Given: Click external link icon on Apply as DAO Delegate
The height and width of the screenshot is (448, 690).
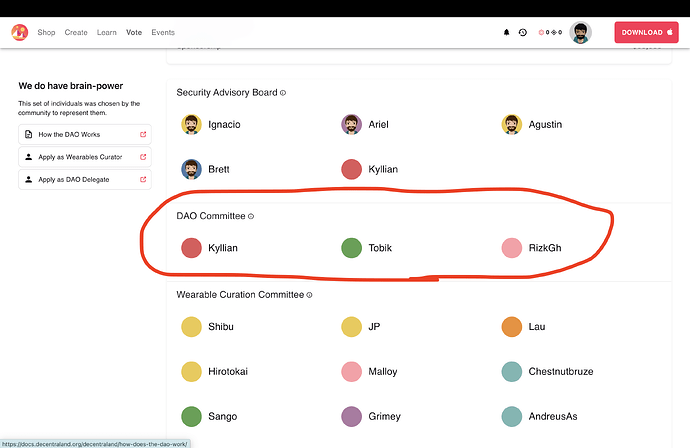Looking at the screenshot, I should click(143, 179).
